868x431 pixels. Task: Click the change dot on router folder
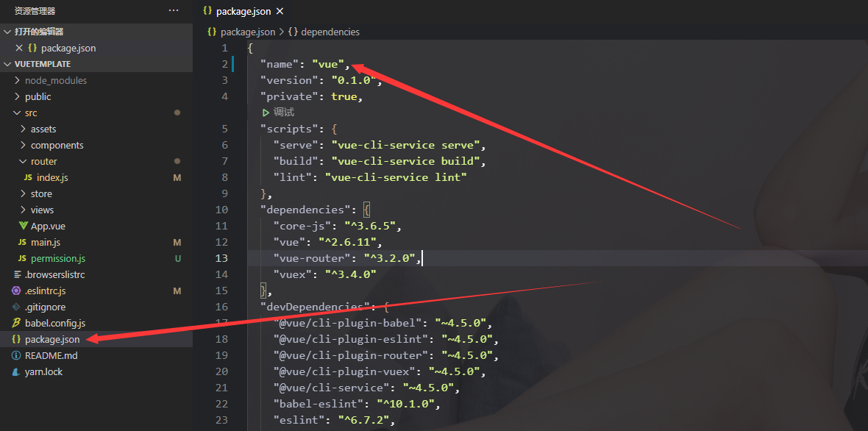(x=177, y=161)
